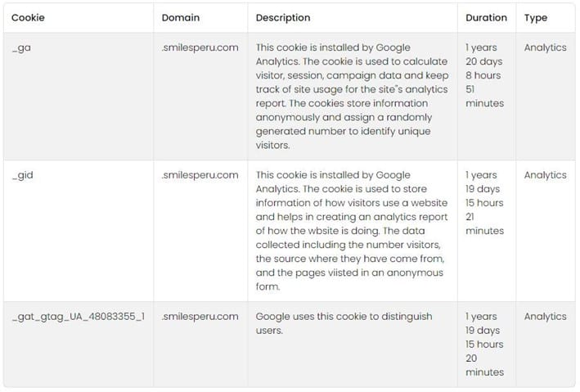Click the _gat_gtag duration ending '20 minutes'

click(x=484, y=345)
